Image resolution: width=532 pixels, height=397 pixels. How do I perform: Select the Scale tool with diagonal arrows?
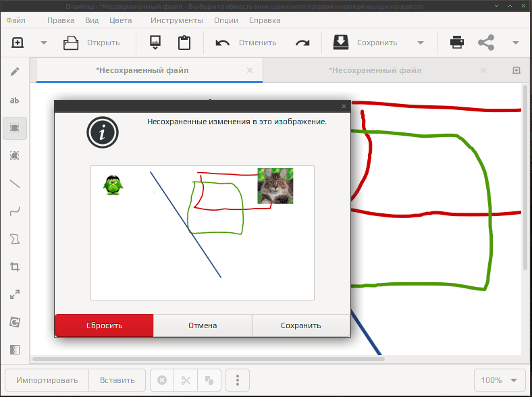[x=15, y=294]
